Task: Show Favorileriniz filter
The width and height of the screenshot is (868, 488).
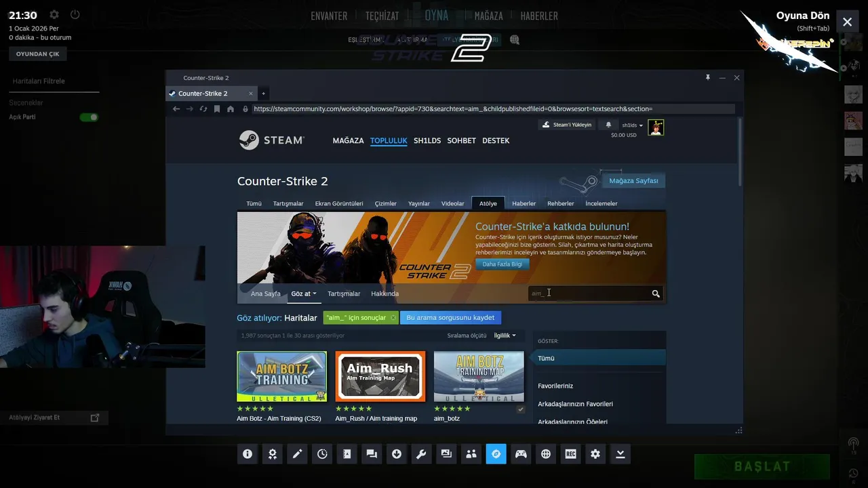Action: (x=555, y=386)
